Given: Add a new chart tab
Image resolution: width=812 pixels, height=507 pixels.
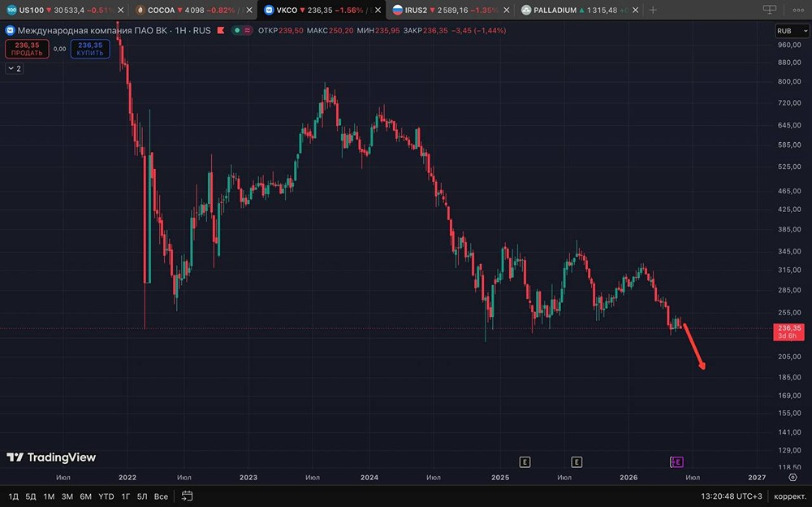Looking at the screenshot, I should [653, 10].
